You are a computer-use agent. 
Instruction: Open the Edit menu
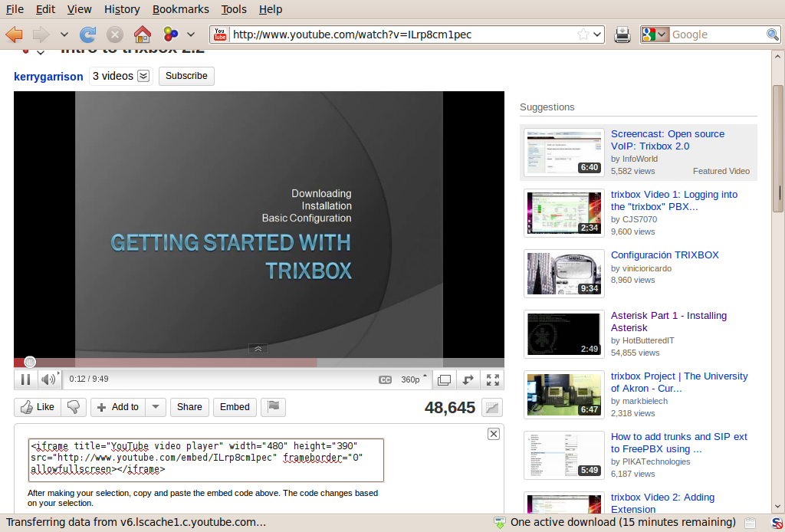(45, 9)
